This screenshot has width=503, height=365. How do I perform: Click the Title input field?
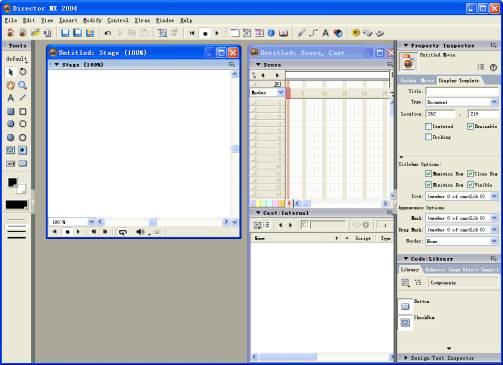pos(462,91)
